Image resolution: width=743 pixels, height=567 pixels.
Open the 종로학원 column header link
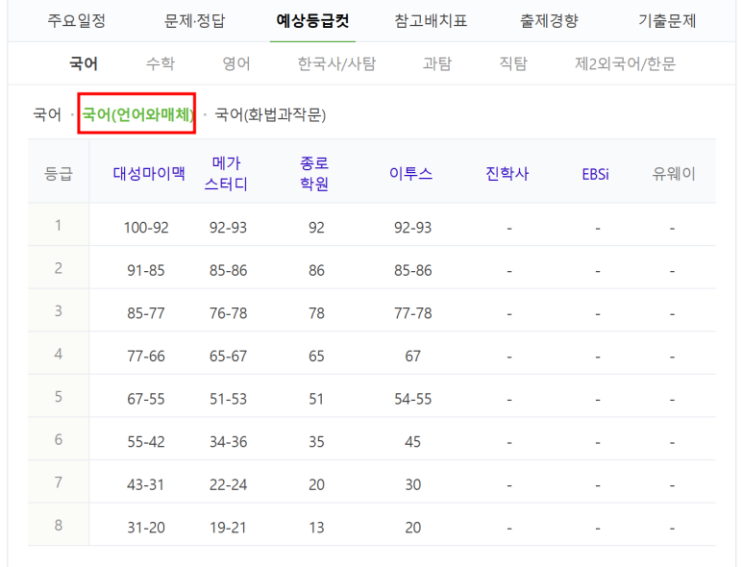(x=314, y=173)
